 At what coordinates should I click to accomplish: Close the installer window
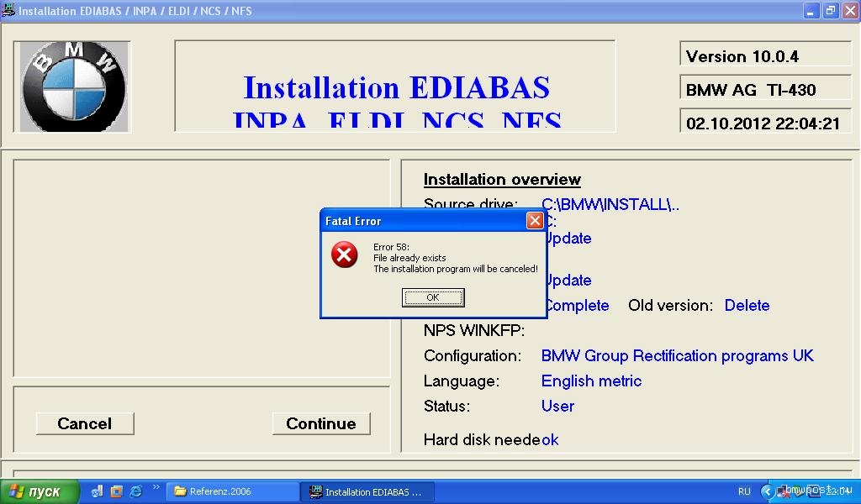[x=849, y=11]
